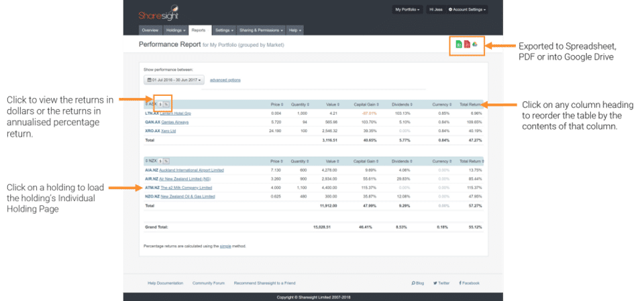Open Air New Zealand holding
644x301 pixels.
[185, 179]
